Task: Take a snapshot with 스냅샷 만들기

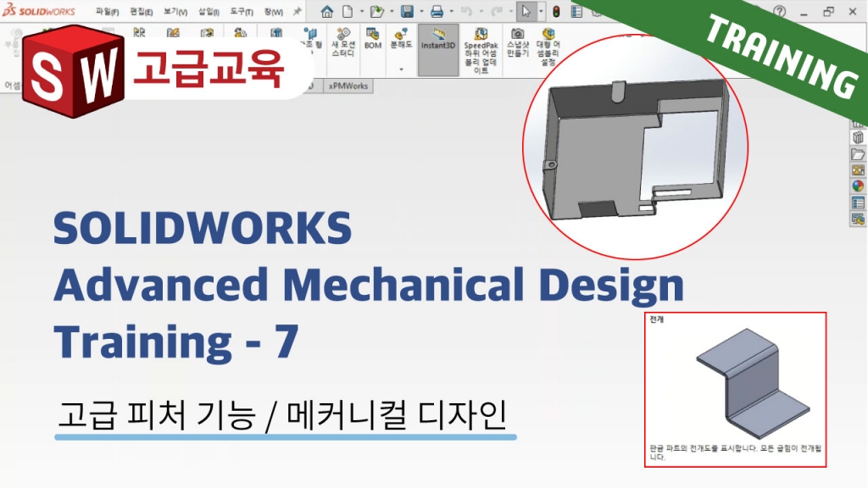Action: (518, 43)
